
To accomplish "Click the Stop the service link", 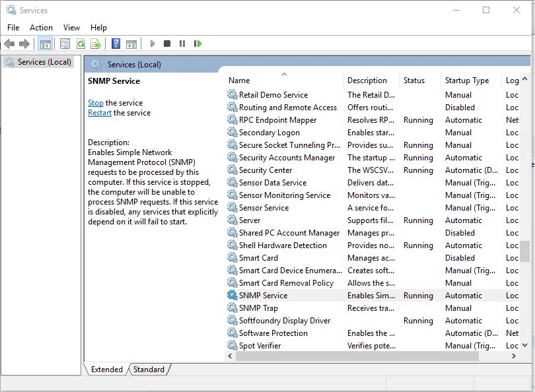I will (x=96, y=102).
